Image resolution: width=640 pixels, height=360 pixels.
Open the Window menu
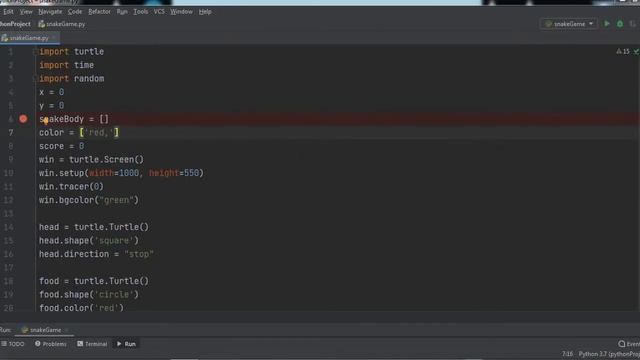[181, 12]
